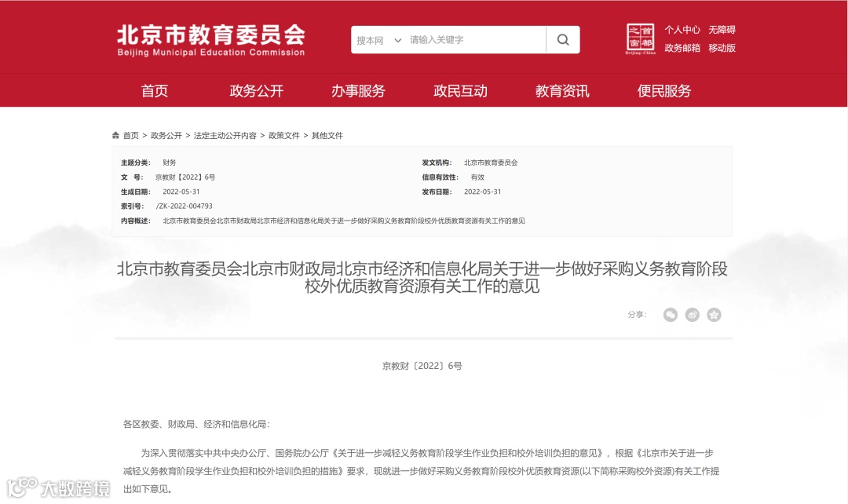Click 法定主动公开内容 breadcrumb link
The width and height of the screenshot is (848, 504).
225,135
